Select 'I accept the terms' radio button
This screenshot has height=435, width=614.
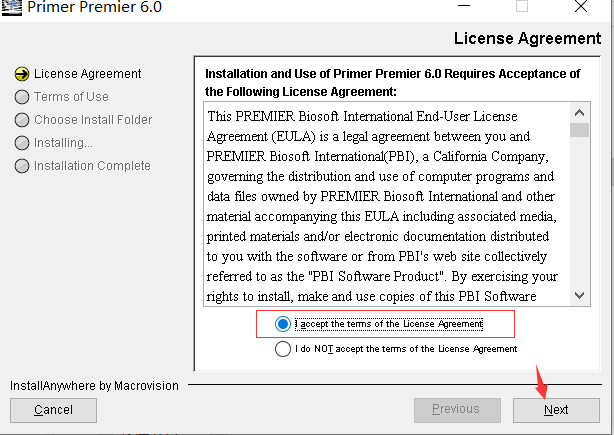click(x=284, y=324)
